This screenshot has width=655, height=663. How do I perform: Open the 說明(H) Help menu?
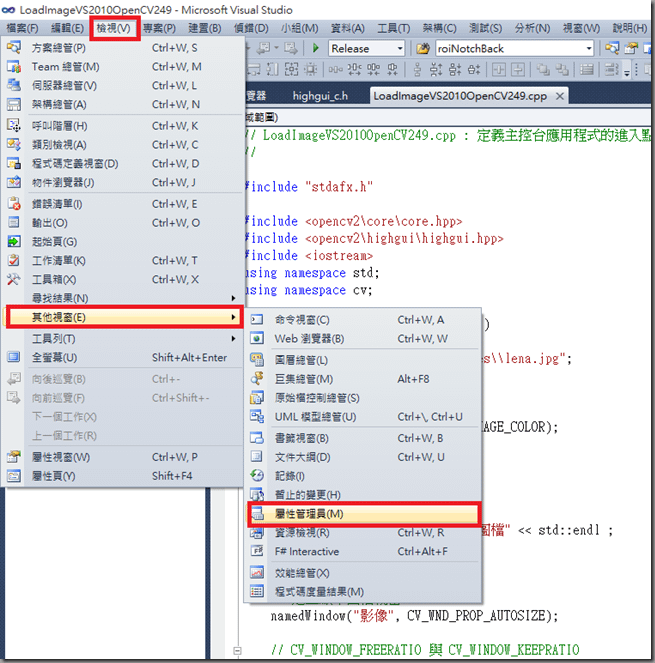click(630, 28)
